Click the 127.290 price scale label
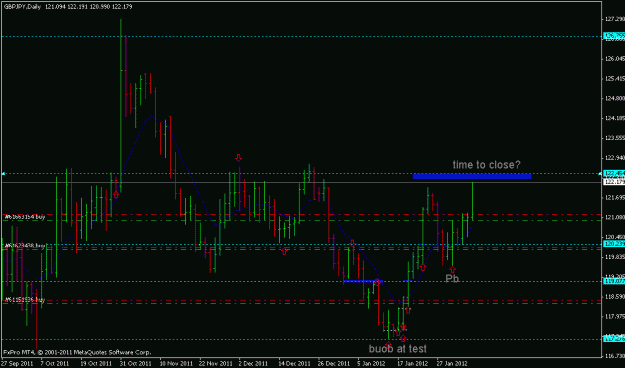The height and width of the screenshot is (368, 625). 615,19
